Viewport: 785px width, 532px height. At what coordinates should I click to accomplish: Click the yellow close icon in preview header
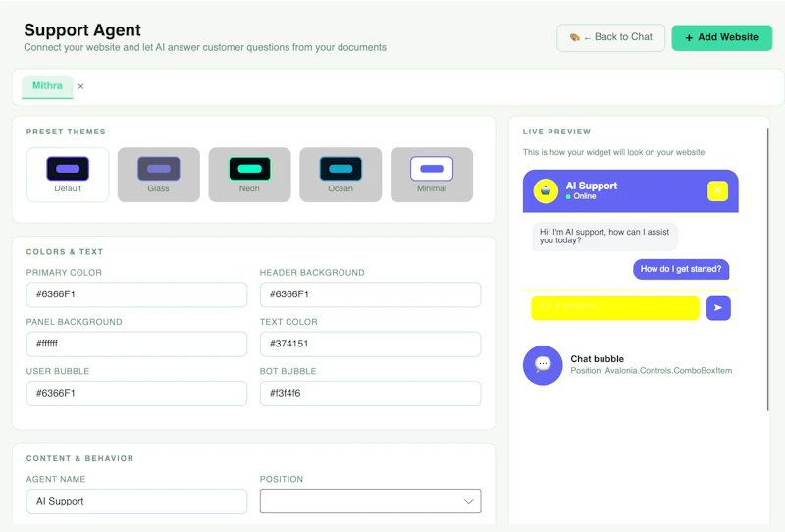[x=717, y=190]
